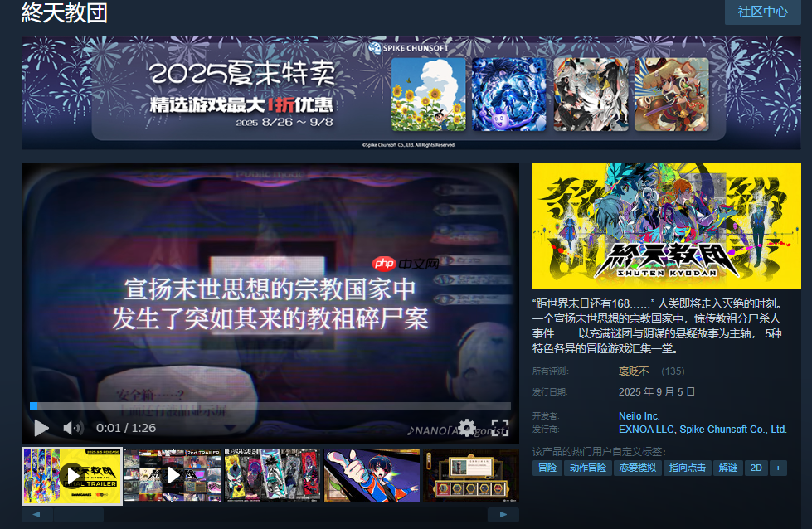Select the 冒险 adventure tag
812x529 pixels.
click(x=547, y=468)
